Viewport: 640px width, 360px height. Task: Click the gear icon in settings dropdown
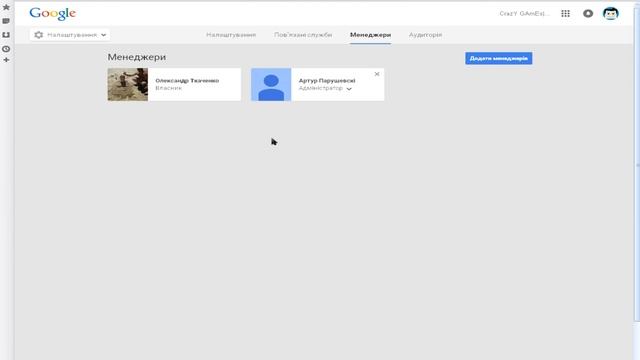39,35
